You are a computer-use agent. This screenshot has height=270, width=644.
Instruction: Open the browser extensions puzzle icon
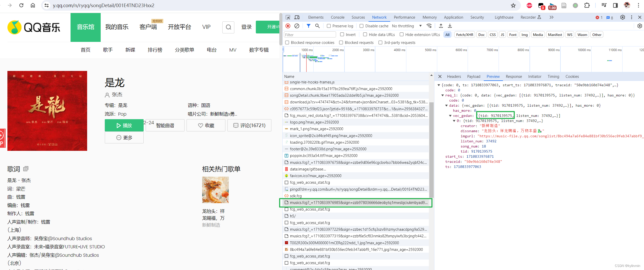coord(587,5)
